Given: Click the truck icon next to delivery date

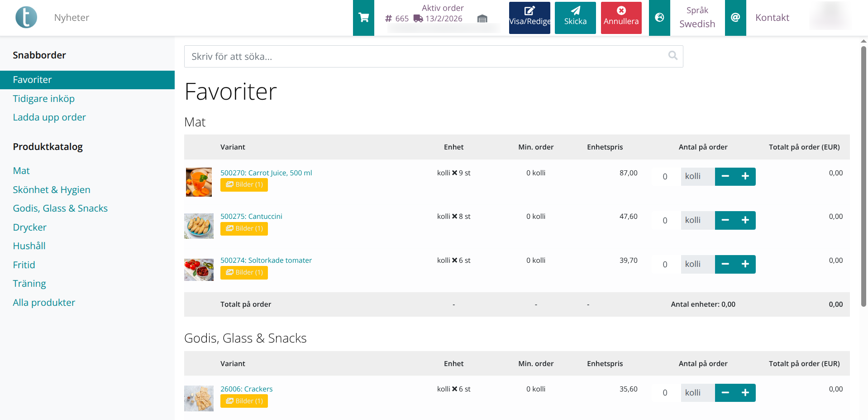Looking at the screenshot, I should tap(417, 19).
